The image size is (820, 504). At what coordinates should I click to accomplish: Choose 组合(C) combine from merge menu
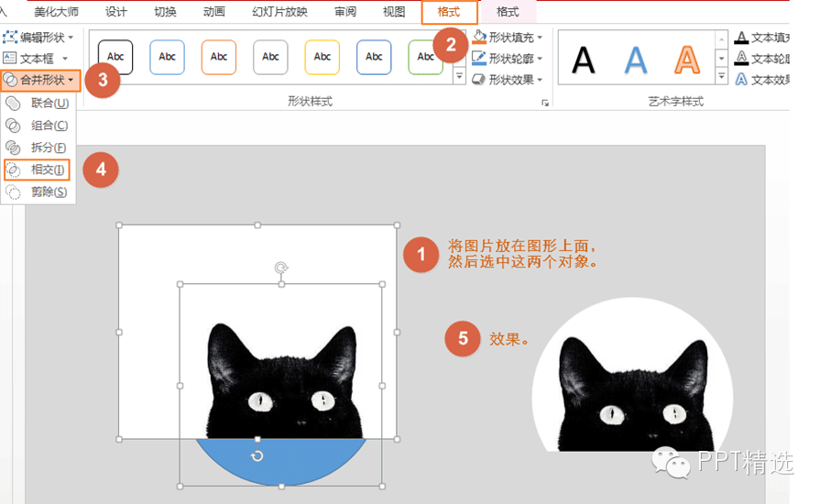[x=38, y=126]
